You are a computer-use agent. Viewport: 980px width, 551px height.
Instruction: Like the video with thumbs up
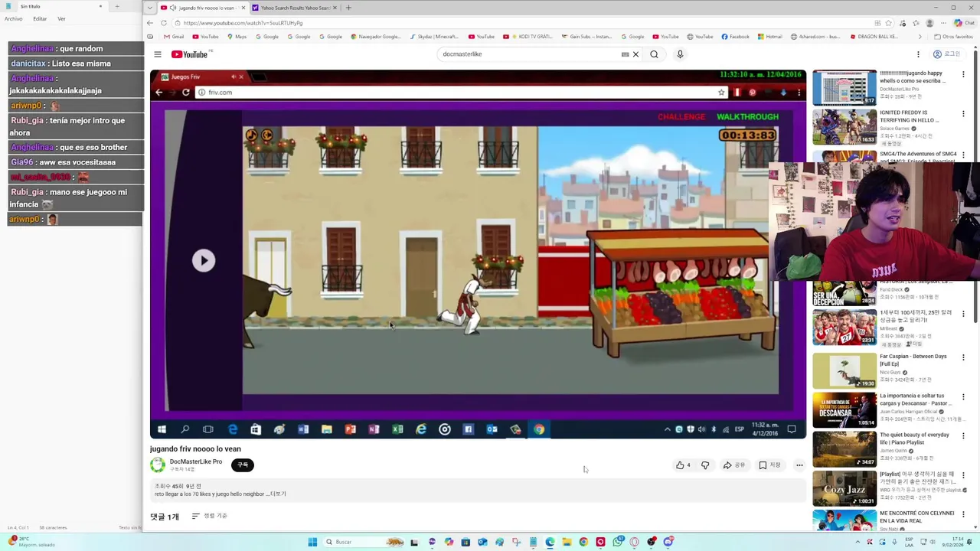(x=683, y=465)
